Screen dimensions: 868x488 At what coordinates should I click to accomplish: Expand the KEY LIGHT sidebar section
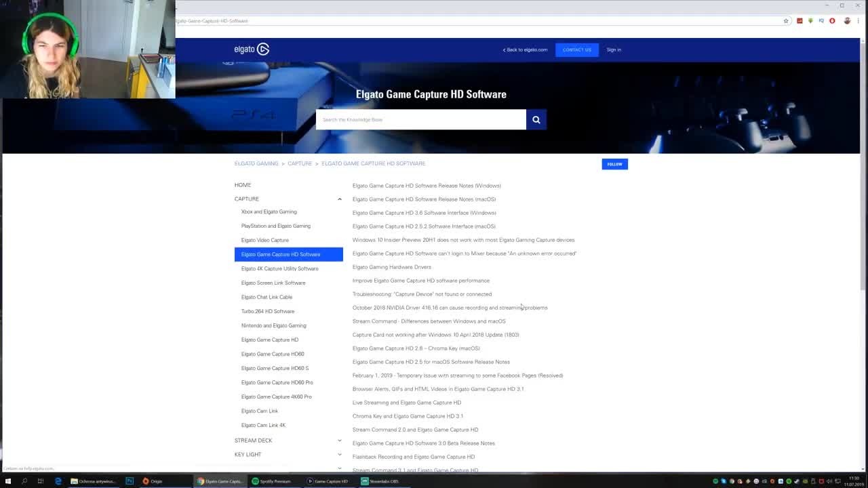[339, 455]
